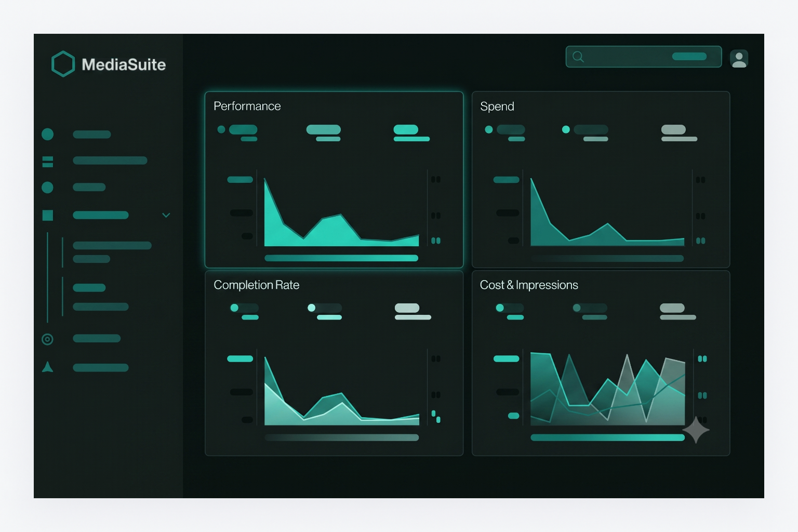Focus the search input field

point(643,57)
